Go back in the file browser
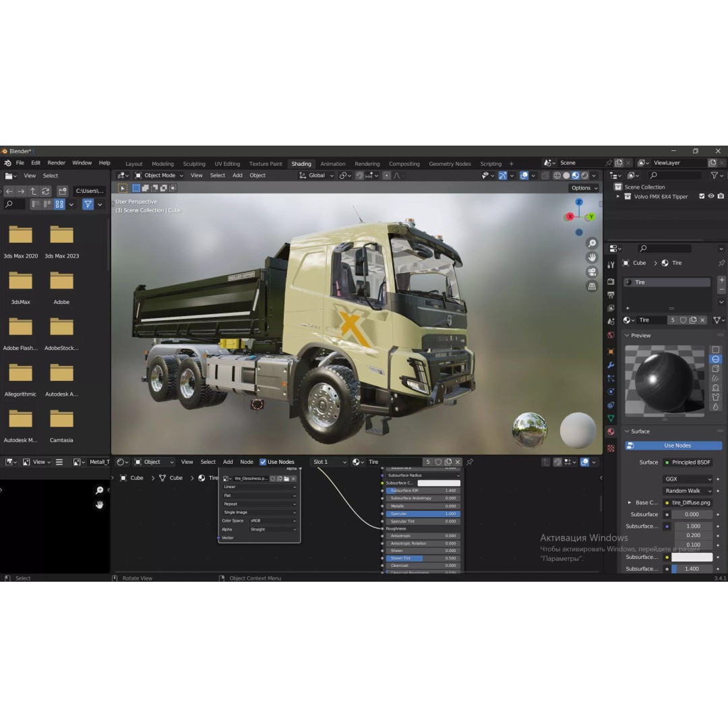This screenshot has height=728, width=728. click(9, 191)
